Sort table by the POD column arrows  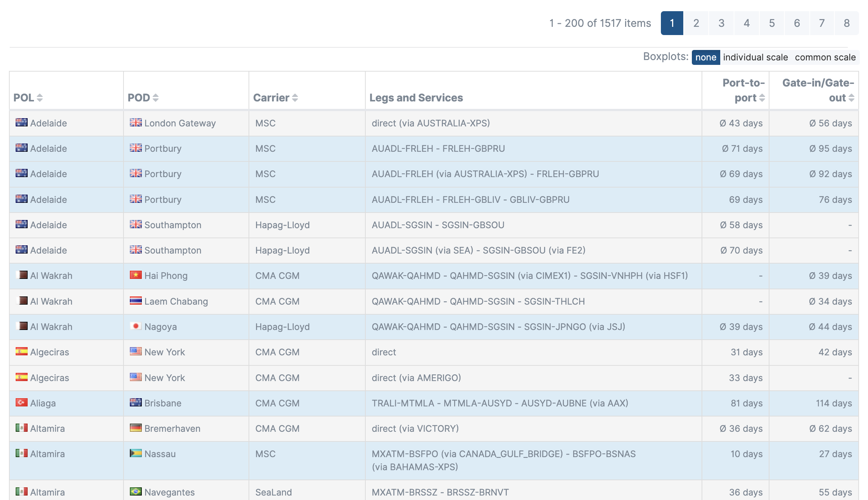pyautogui.click(x=156, y=98)
